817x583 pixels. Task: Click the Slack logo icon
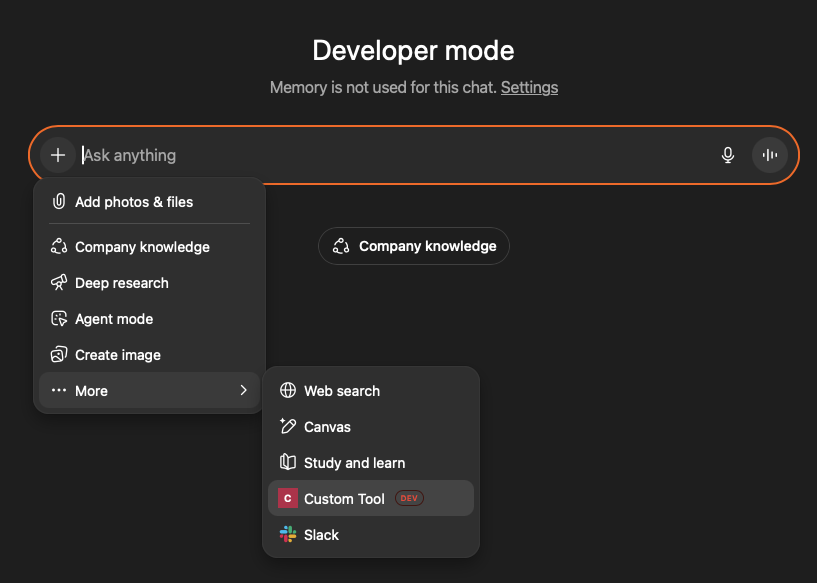tap(288, 535)
